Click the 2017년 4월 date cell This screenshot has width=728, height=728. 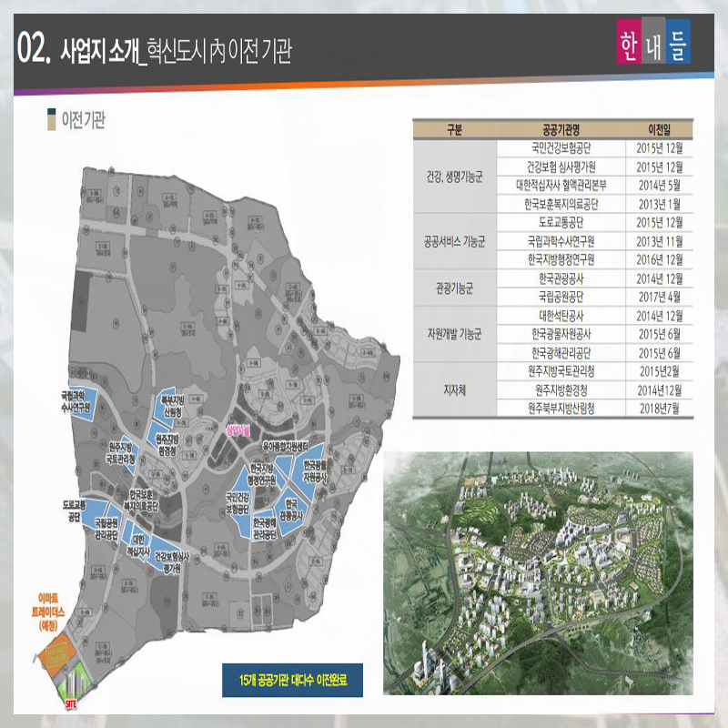point(659,298)
